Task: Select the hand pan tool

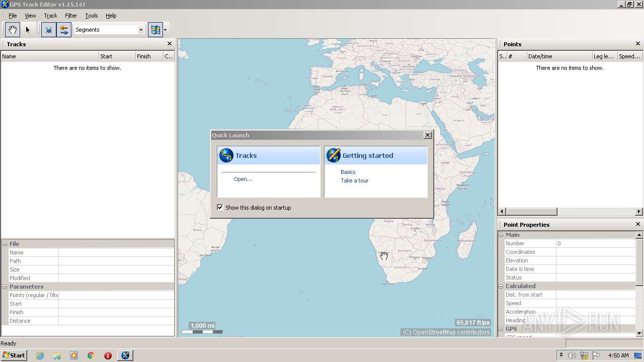Action: tap(13, 30)
